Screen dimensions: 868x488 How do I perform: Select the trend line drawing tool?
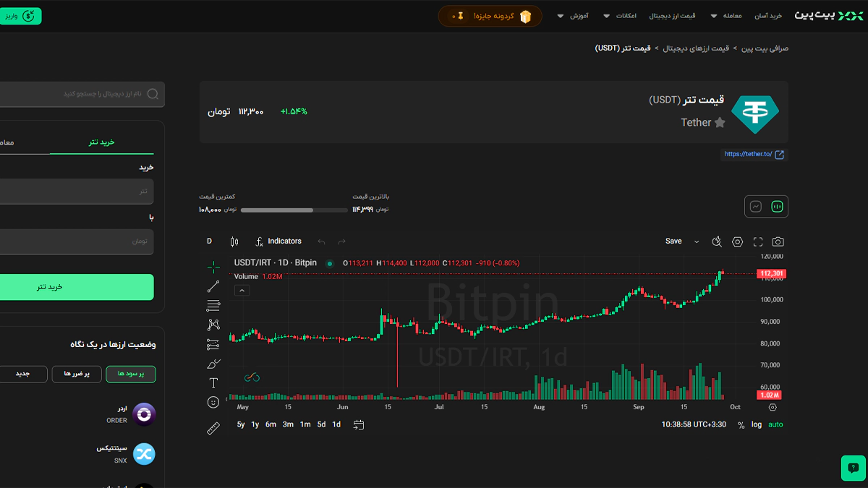213,287
